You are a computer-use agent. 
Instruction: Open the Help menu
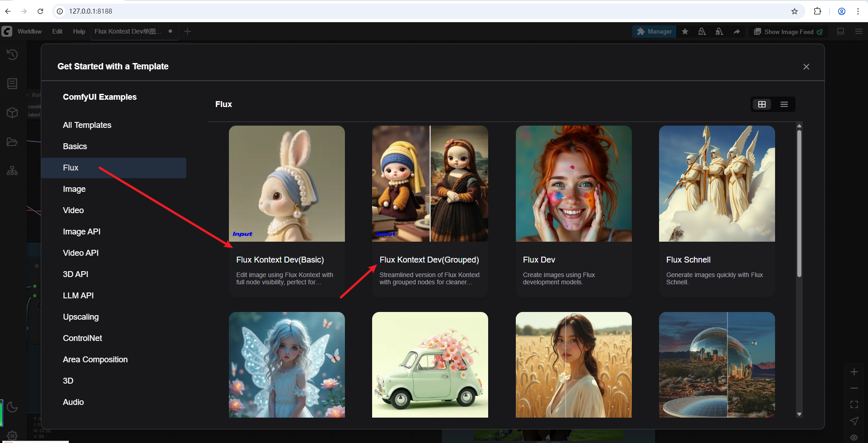coord(79,31)
